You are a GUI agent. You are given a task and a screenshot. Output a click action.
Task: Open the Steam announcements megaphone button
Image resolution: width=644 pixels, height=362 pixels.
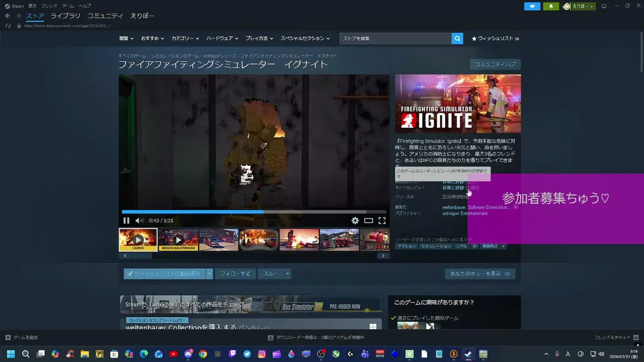coord(532,6)
